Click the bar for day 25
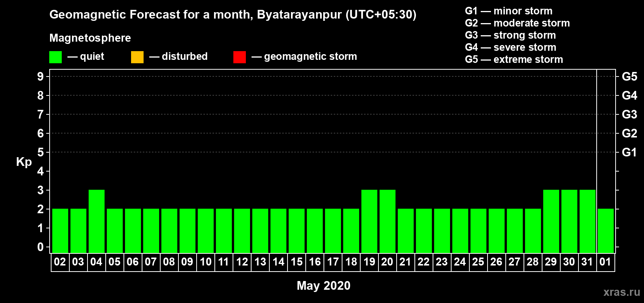The image size is (644, 303). tap(478, 231)
